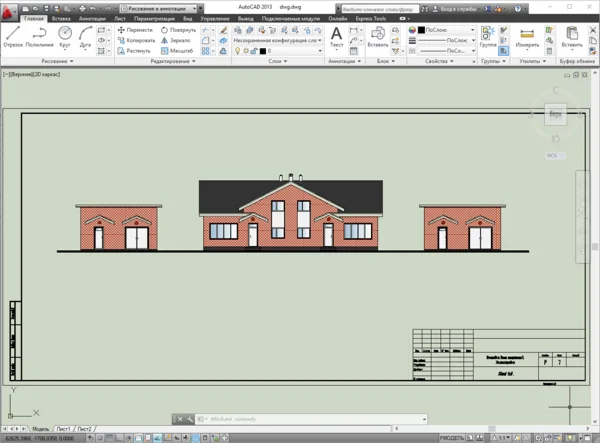Image resolution: width=600 pixels, height=443 pixels.
Task: Click the Вставить block insert icon
Action: 378,36
